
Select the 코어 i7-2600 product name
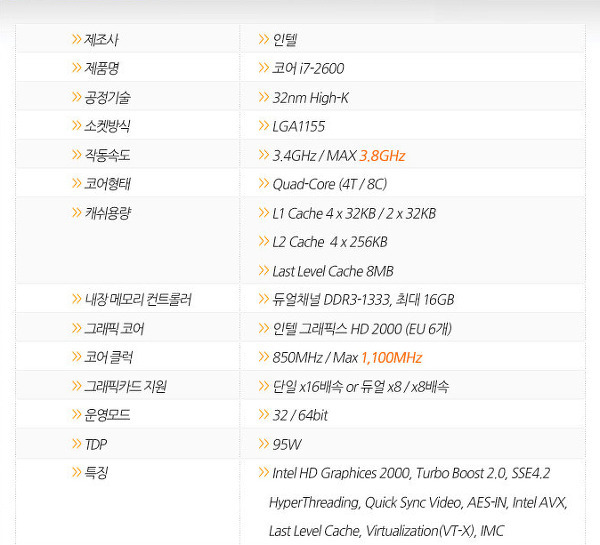point(308,69)
